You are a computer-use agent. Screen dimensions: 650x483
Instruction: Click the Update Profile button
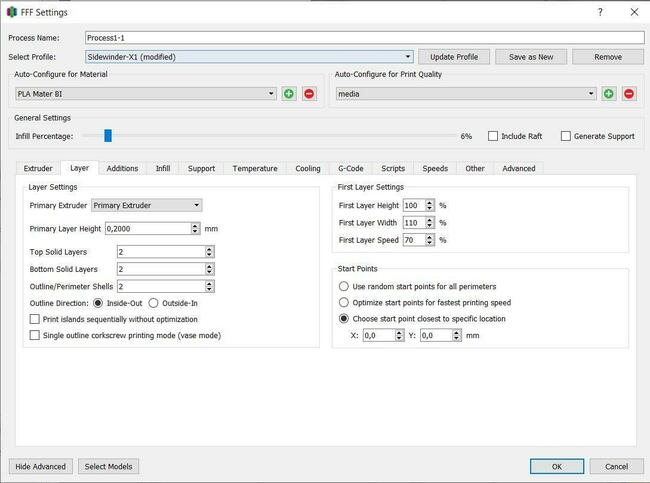(x=453, y=57)
